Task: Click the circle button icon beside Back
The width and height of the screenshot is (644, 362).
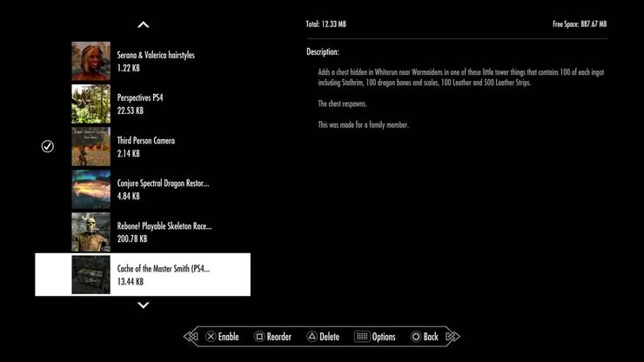Action: pyautogui.click(x=415, y=337)
